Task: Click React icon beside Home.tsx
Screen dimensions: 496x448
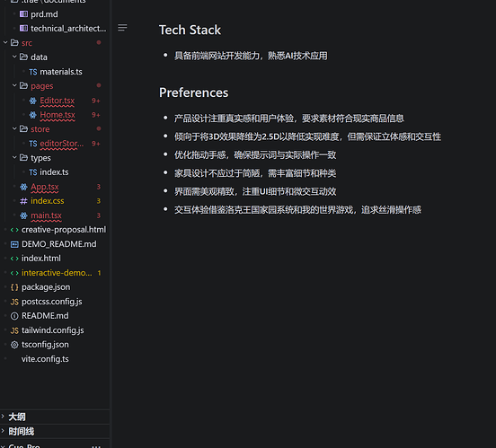Action: click(x=33, y=115)
